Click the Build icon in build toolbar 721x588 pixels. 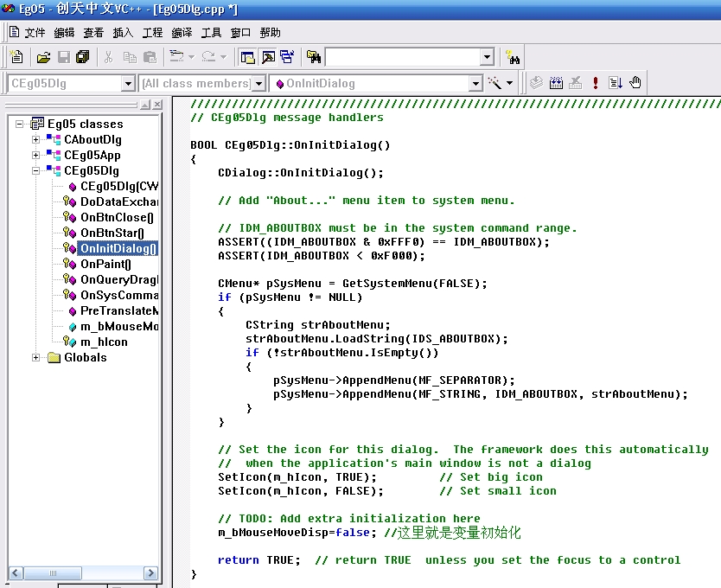coord(556,83)
